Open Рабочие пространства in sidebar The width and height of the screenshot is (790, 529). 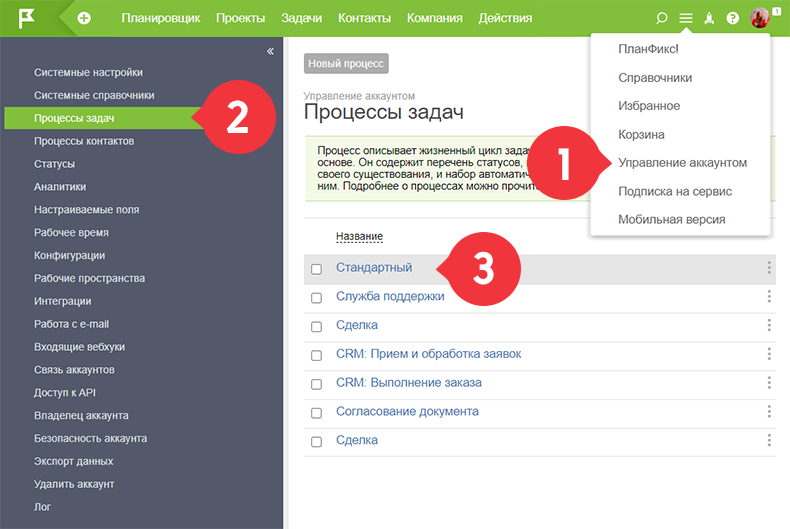click(x=89, y=279)
